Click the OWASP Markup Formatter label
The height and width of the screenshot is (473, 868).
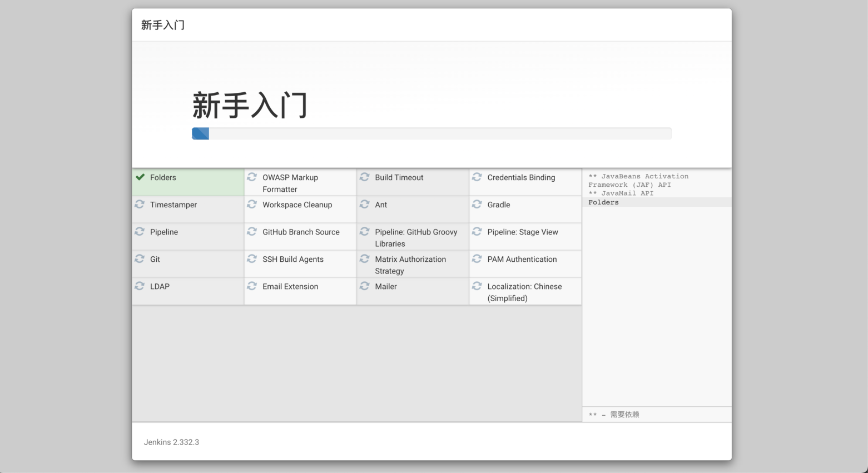(x=290, y=183)
